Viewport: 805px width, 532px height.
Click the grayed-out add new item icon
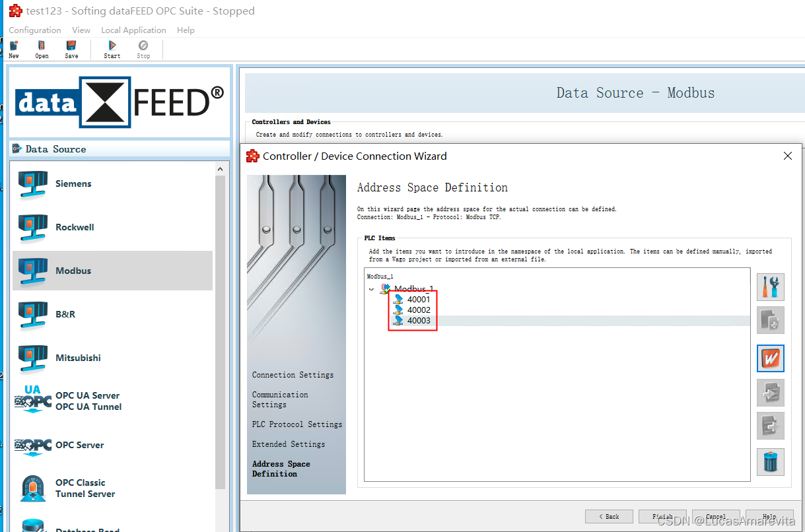(770, 320)
